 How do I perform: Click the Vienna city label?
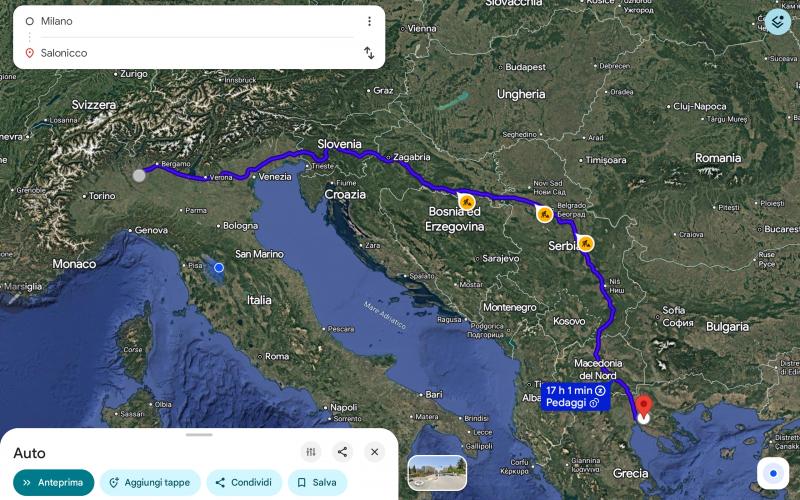coord(422,29)
